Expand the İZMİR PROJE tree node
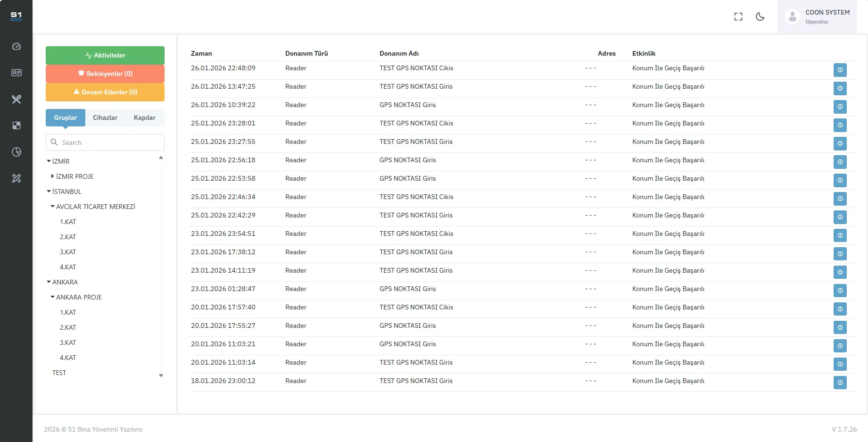Screen dimensions: 868x442 coord(52,176)
